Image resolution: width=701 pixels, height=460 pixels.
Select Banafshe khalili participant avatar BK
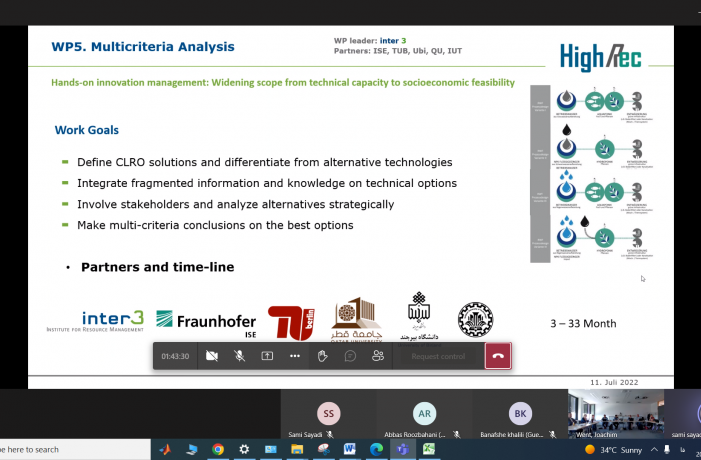(520, 414)
